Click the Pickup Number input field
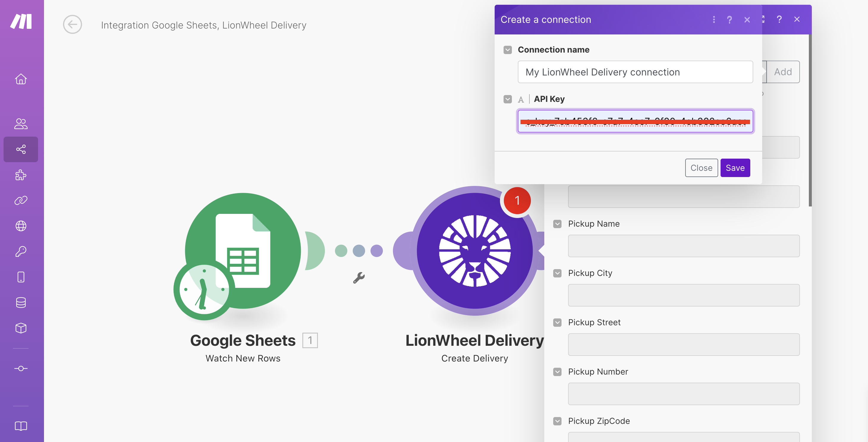This screenshot has width=868, height=442. [684, 394]
